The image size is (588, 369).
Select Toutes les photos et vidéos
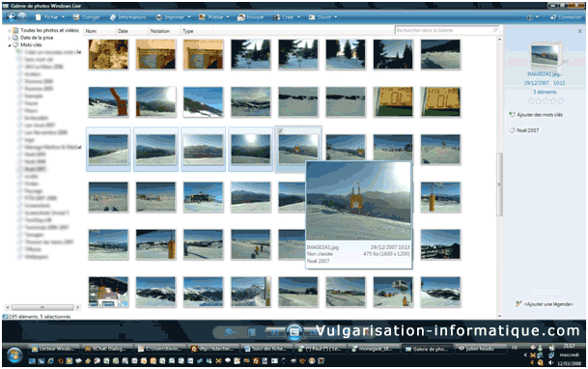click(x=49, y=30)
